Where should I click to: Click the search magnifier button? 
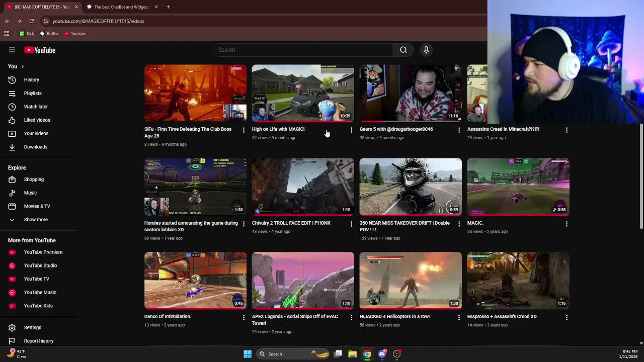[404, 50]
